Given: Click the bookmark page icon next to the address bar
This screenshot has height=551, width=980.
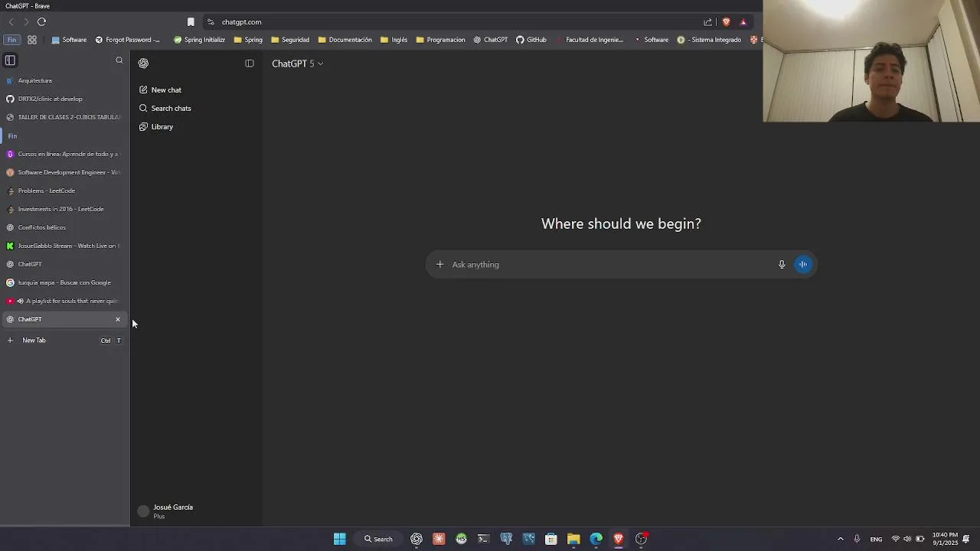Looking at the screenshot, I should pos(191,22).
